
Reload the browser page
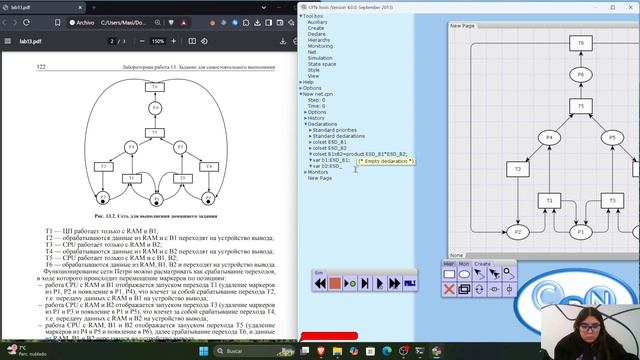click(x=26, y=22)
